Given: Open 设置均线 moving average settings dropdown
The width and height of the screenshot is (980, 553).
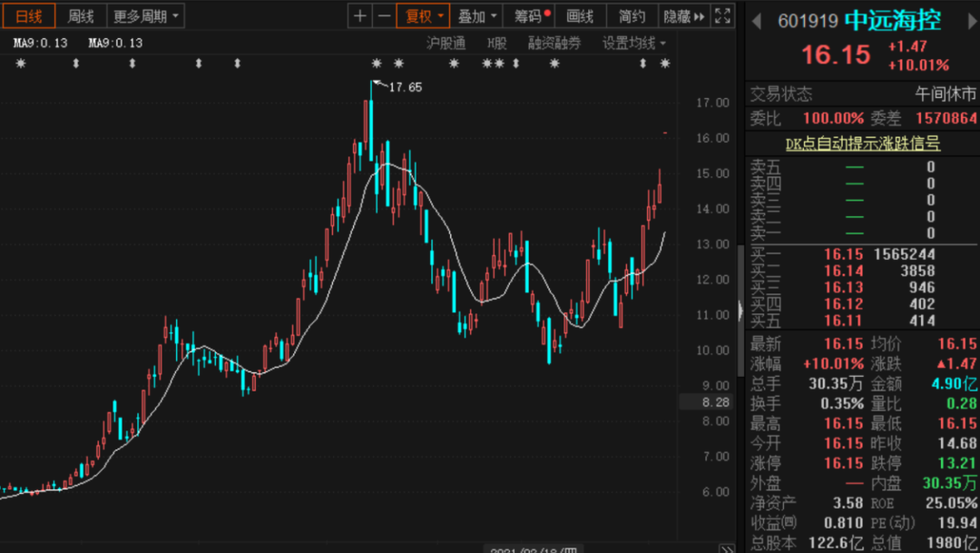Looking at the screenshot, I should pos(633,44).
